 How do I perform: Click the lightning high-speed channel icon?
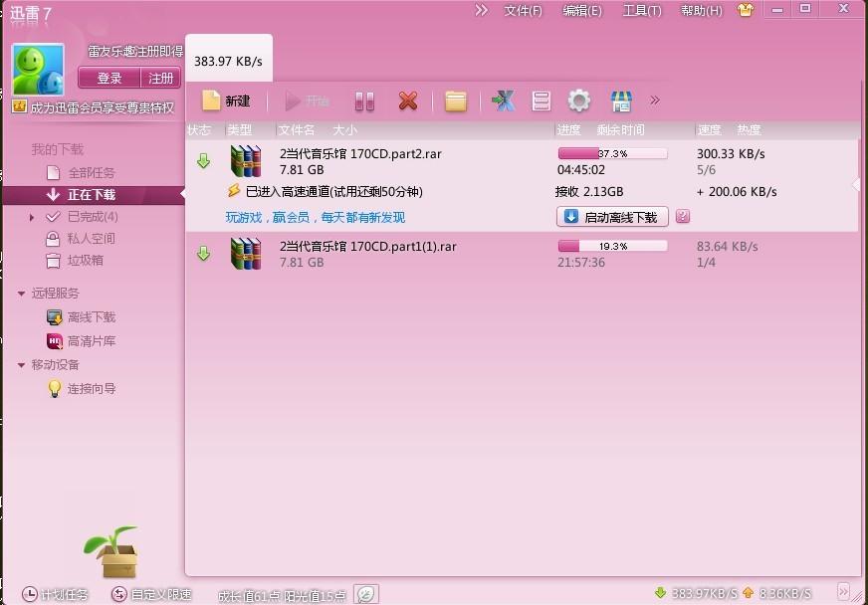234,190
